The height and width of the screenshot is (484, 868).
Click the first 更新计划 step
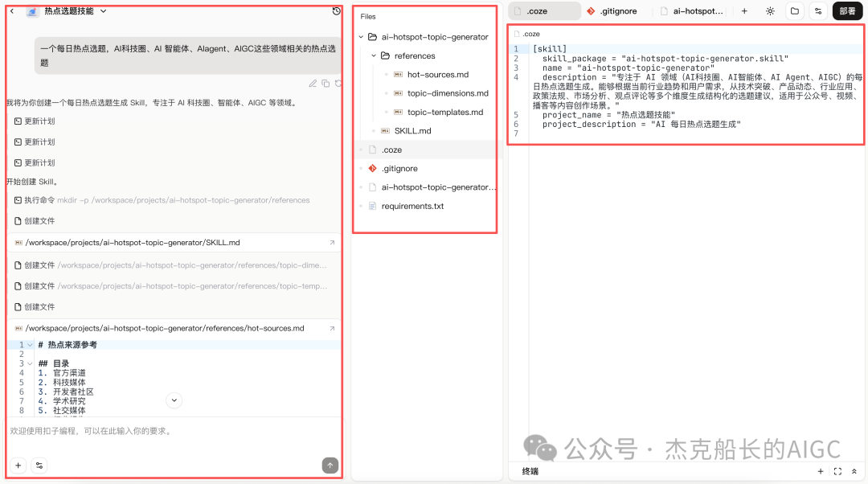pyautogui.click(x=35, y=121)
